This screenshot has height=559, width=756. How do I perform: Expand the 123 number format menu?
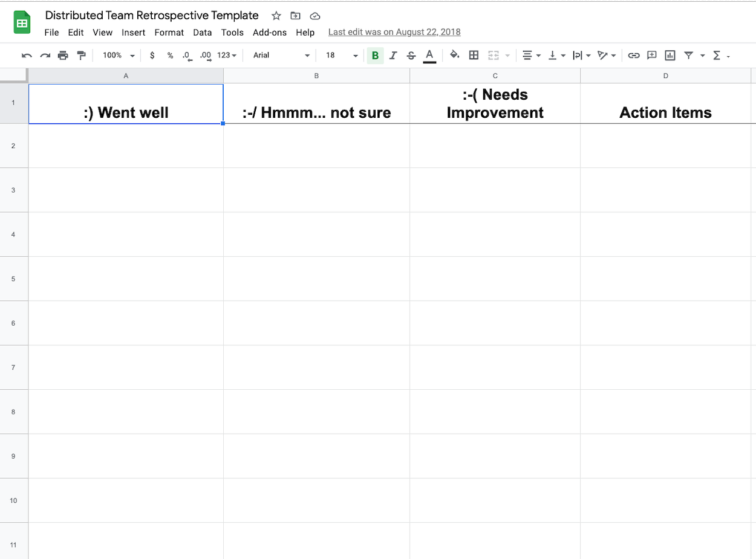pyautogui.click(x=226, y=55)
